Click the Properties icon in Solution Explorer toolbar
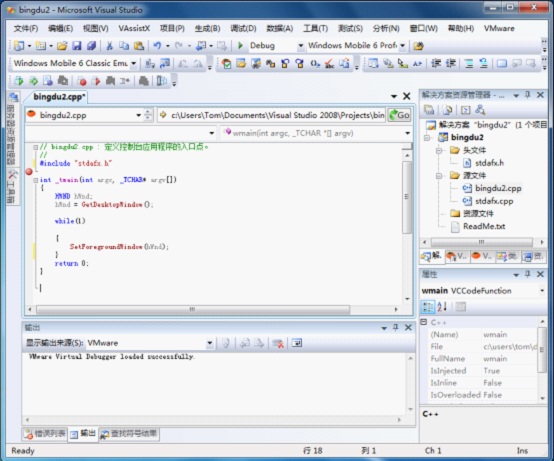This screenshot has width=554, height=461. pyautogui.click(x=429, y=110)
